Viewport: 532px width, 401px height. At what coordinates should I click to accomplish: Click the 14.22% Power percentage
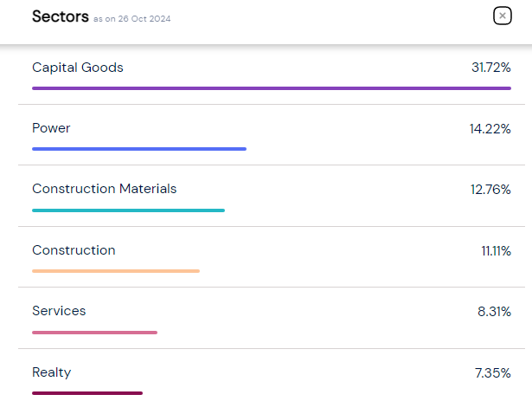coord(490,128)
